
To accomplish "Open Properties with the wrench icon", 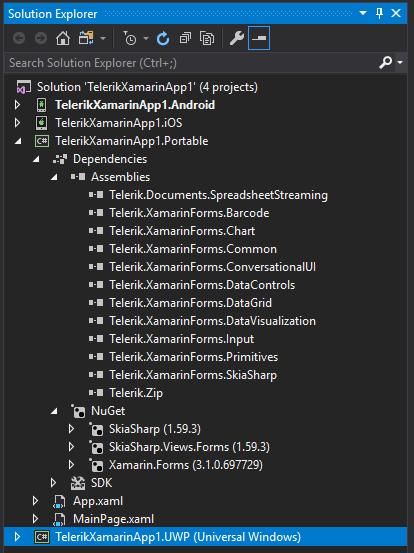I will pos(237,38).
